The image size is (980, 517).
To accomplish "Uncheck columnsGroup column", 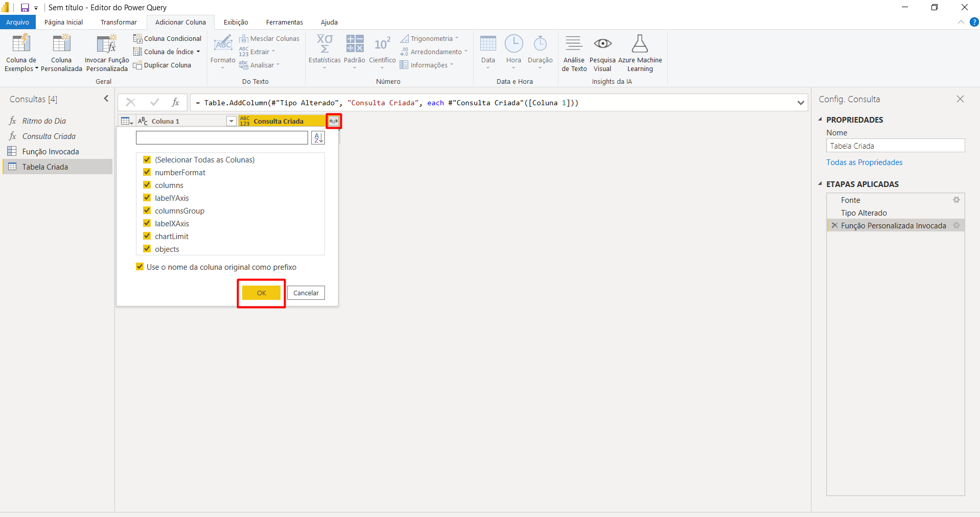I will point(147,210).
